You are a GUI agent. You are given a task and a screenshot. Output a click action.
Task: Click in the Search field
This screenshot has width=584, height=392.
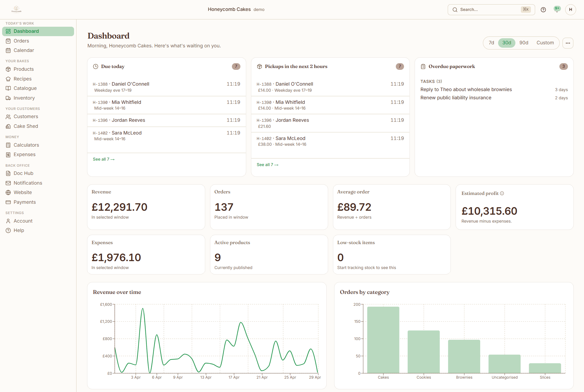491,10
